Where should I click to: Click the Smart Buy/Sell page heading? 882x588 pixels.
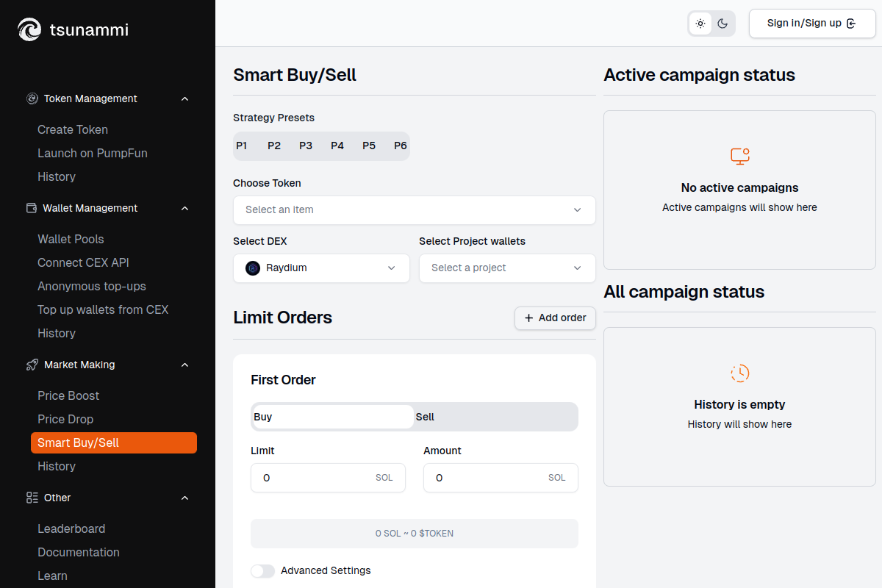click(295, 75)
